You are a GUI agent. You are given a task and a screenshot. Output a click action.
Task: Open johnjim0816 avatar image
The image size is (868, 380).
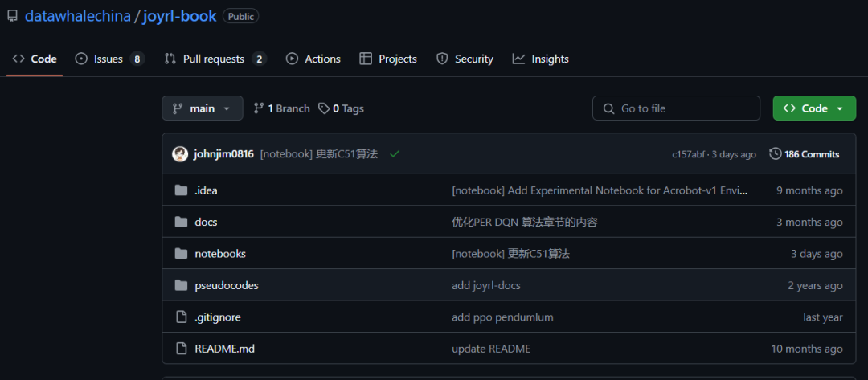click(x=180, y=154)
